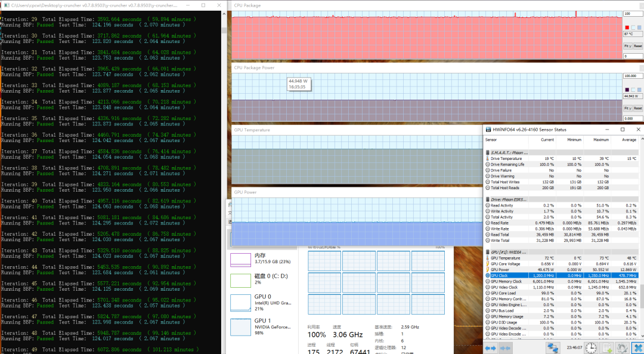Click circle icon of Total Host Writes
The image size is (644, 354).
488,181
